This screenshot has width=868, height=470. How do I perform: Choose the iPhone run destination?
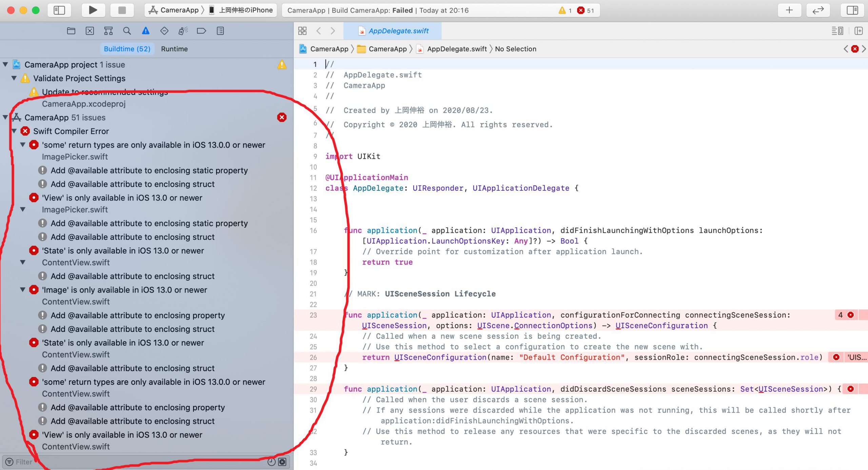coord(241,10)
